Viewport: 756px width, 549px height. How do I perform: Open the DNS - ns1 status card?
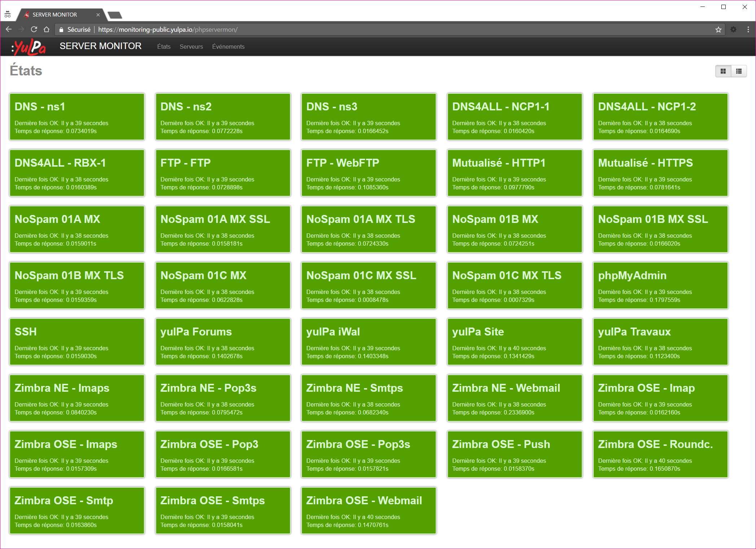pos(77,117)
